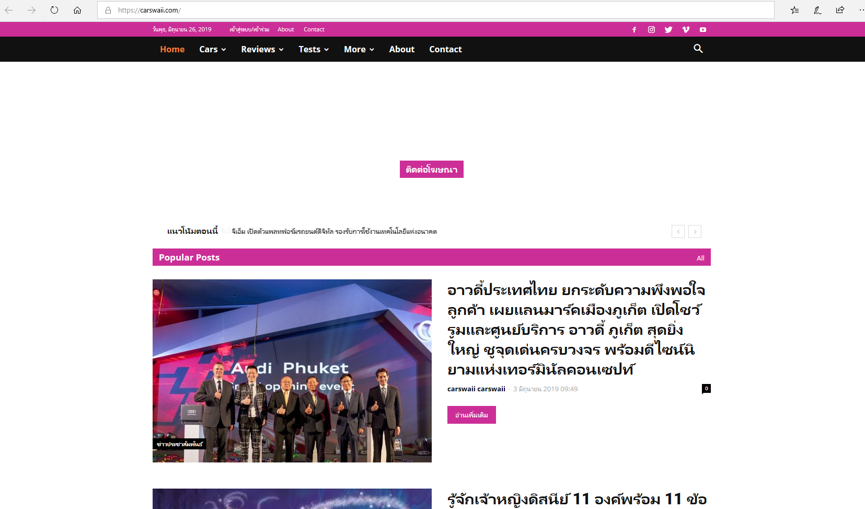Screen dimensions: 865x509
Task: Go to Contact in main navigation
Action: pyautogui.click(x=445, y=49)
